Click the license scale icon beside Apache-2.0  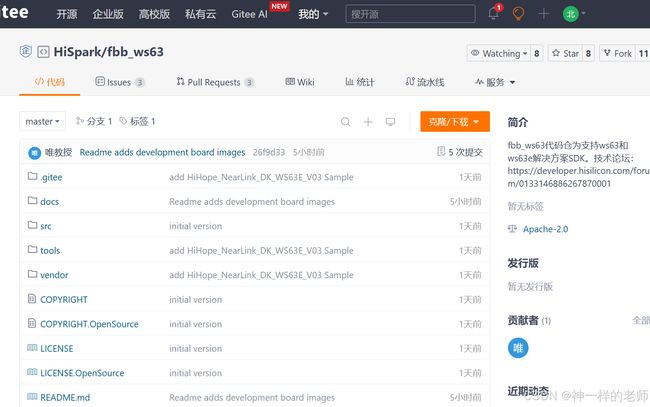point(512,229)
